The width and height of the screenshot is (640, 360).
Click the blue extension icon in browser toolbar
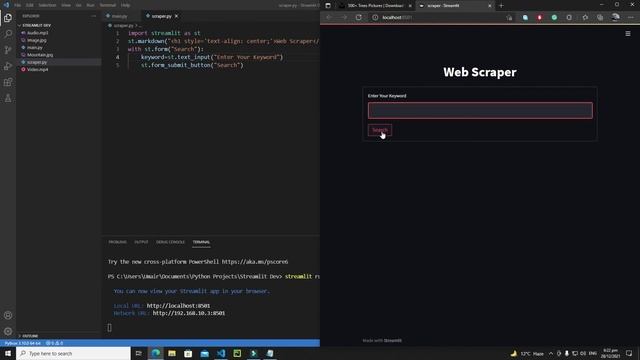coord(525,18)
